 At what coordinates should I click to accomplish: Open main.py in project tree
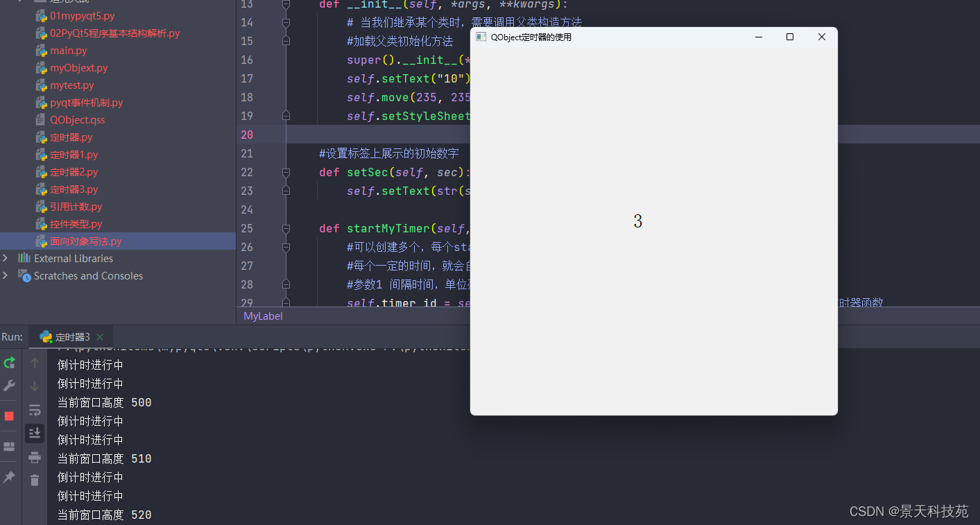coord(69,50)
